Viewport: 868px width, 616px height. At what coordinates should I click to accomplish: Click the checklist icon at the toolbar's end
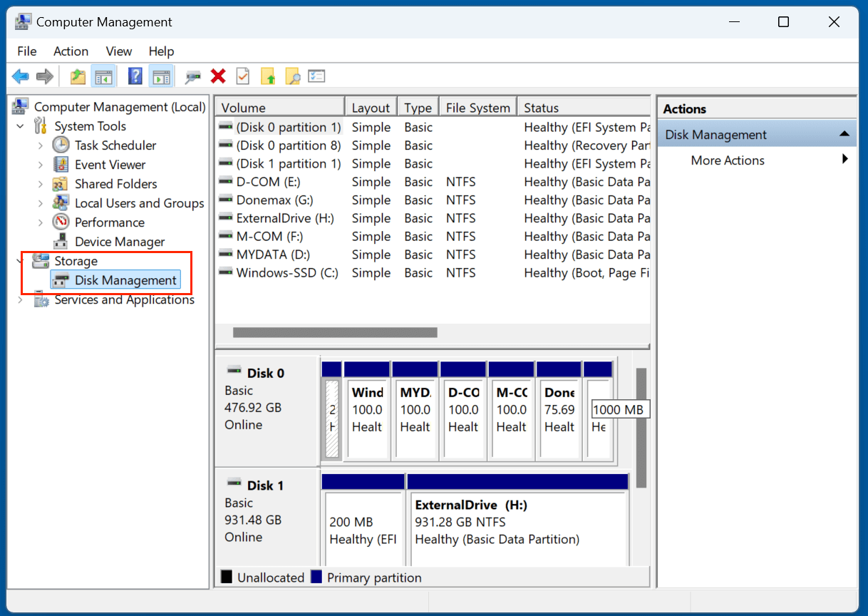(316, 76)
